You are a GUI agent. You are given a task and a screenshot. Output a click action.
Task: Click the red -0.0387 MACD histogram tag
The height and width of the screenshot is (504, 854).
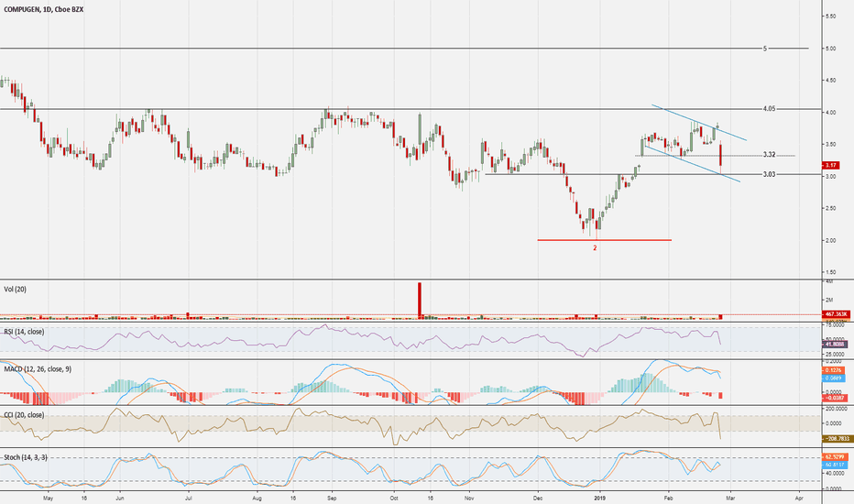[x=834, y=399]
